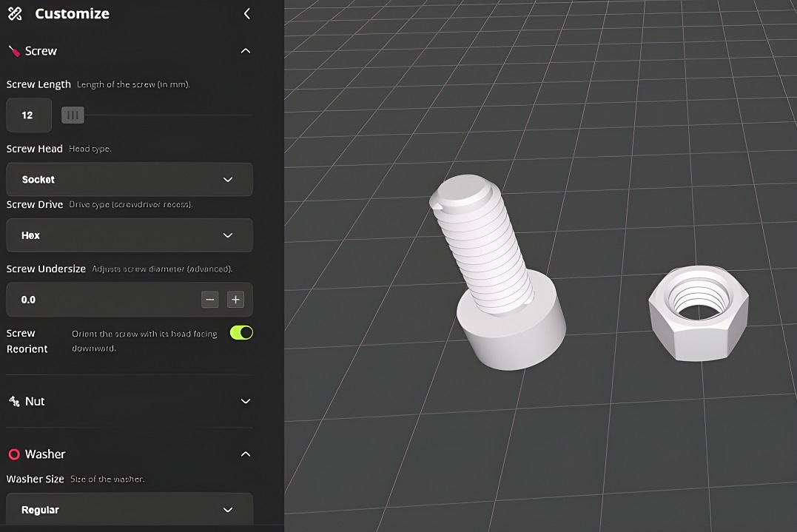Click the Screw Undersize label
The height and width of the screenshot is (532, 797).
click(x=46, y=269)
